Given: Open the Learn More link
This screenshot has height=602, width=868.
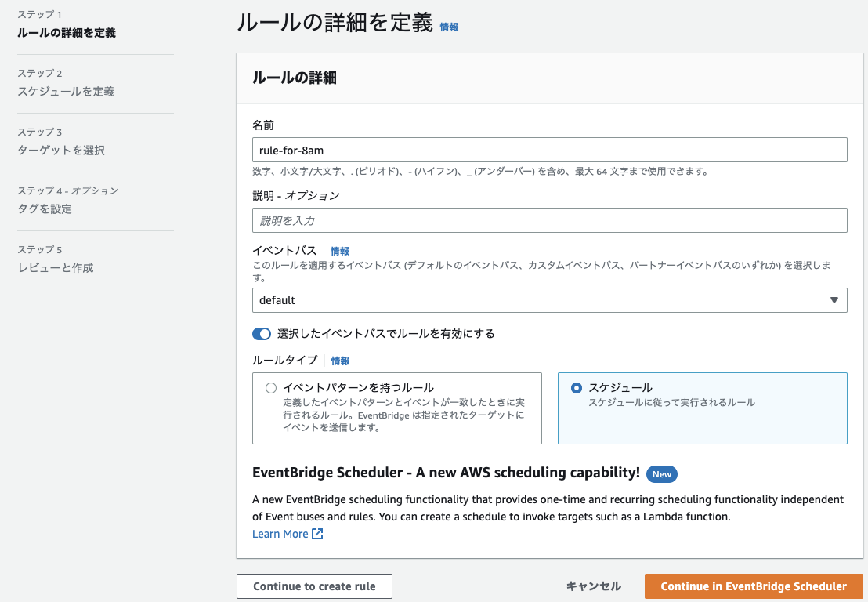Looking at the screenshot, I should 280,534.
